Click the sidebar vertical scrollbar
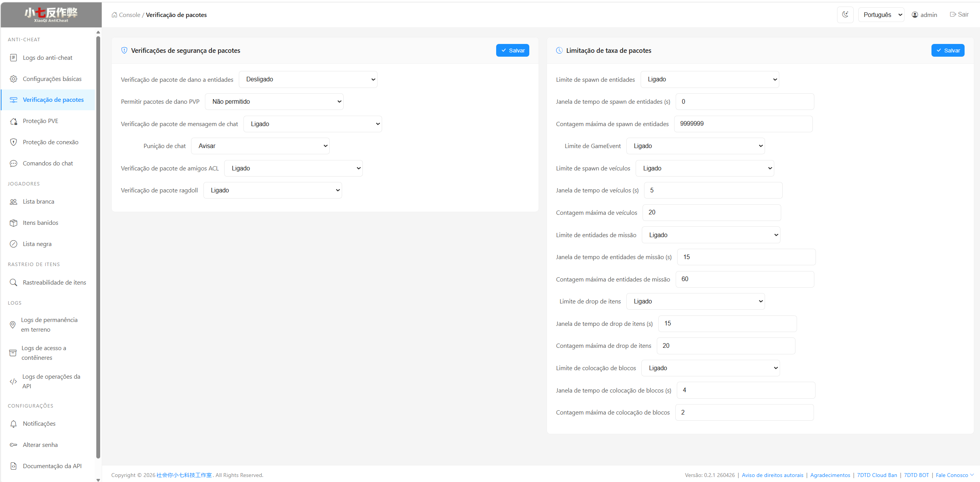980x482 pixels. pyautogui.click(x=98, y=247)
